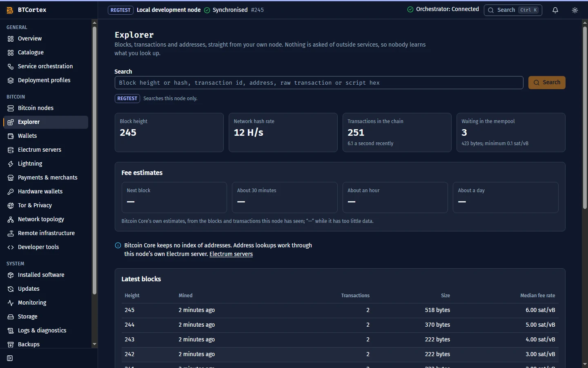Click the Median fee rate column header
The height and width of the screenshot is (368, 588).
tap(537, 296)
